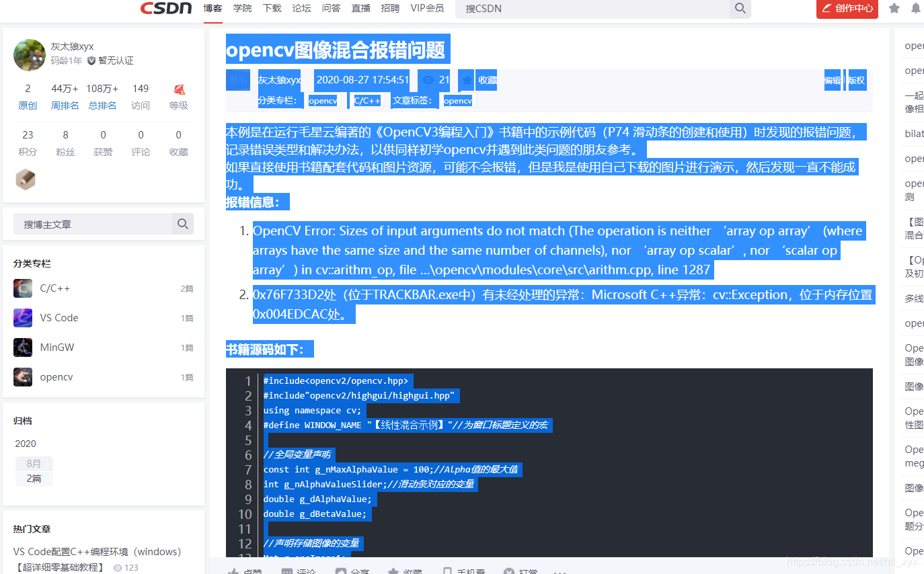This screenshot has height=574, width=924.
Task: Click the code line const int g_nMaxAlphaValue
Action: (x=390, y=469)
